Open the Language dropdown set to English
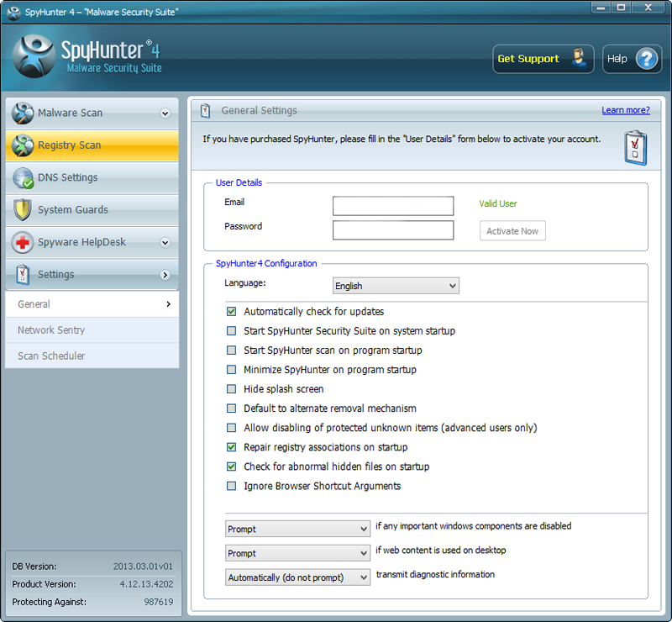The width and height of the screenshot is (672, 622). coord(396,286)
